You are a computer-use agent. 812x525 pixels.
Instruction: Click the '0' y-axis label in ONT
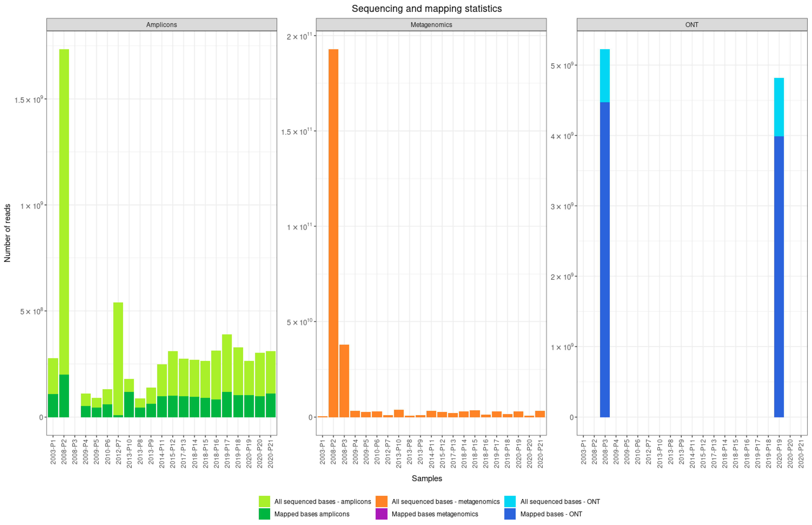pos(571,417)
